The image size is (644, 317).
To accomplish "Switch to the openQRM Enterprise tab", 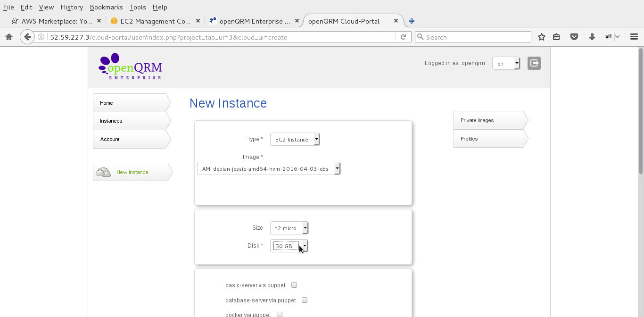I will pos(255,21).
